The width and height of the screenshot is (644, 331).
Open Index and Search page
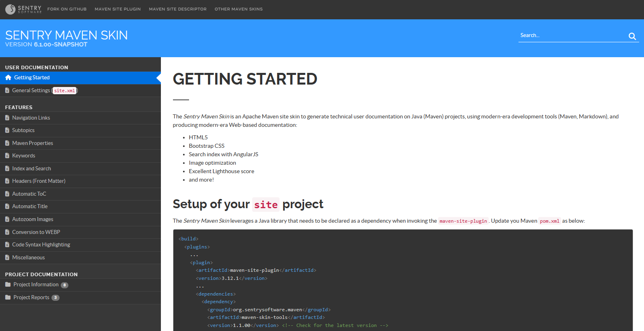click(x=80, y=169)
